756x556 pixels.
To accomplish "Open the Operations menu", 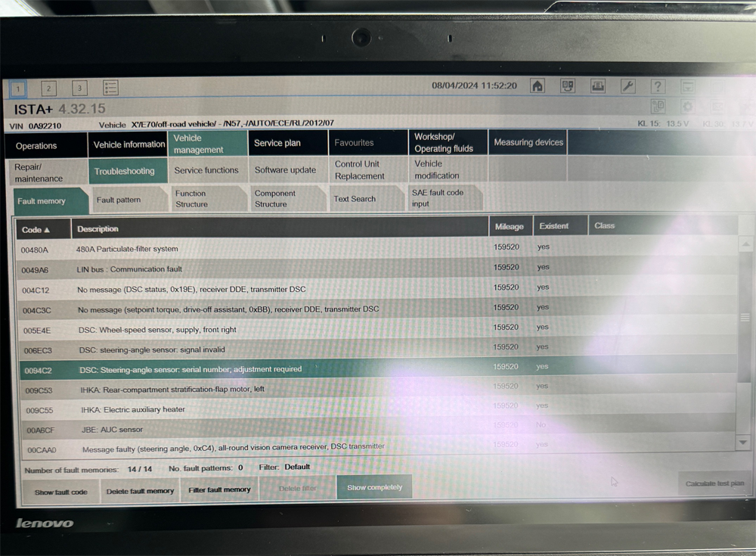I will 46,145.
